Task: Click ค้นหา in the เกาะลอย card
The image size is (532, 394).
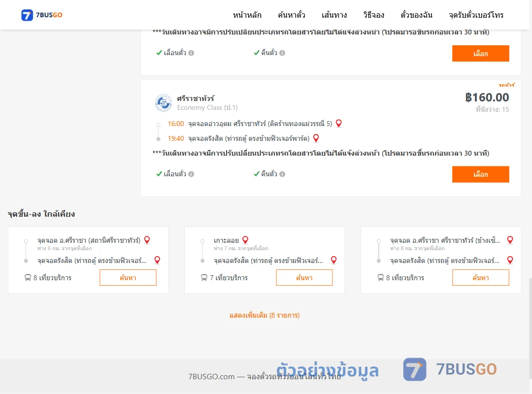Action: coord(304,278)
